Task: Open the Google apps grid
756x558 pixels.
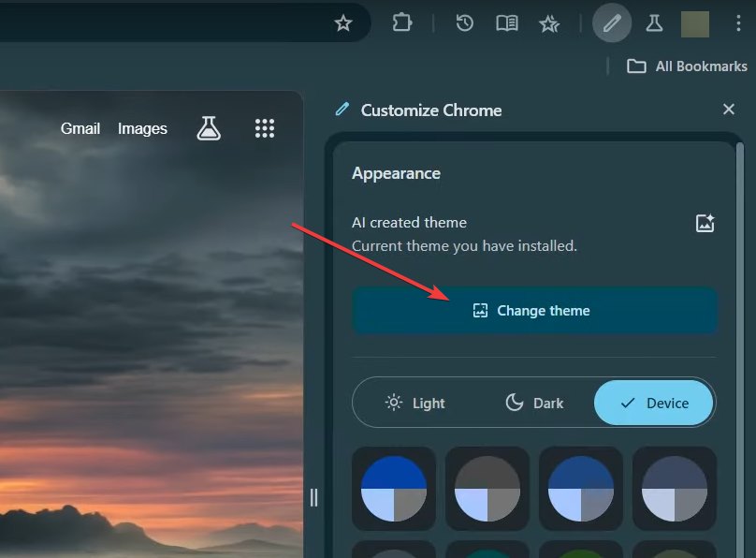Action: [265, 128]
